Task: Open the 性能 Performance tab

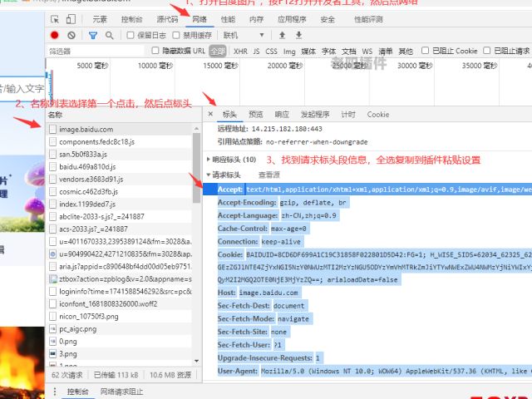Action: click(228, 19)
